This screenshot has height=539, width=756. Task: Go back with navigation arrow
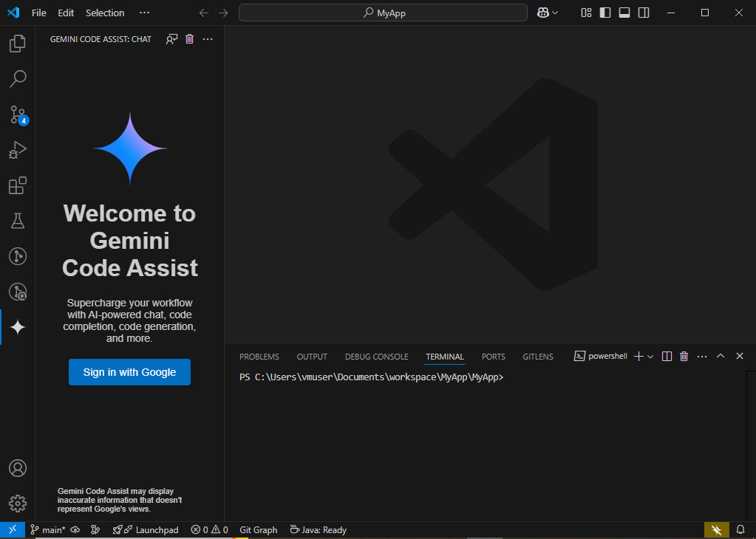(204, 13)
